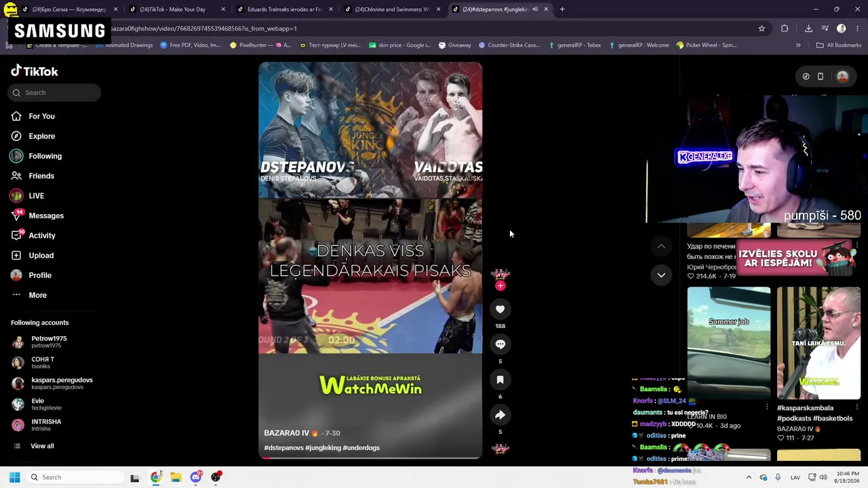This screenshot has width=868, height=488.
Task: Open the browser downloads
Action: click(x=808, y=28)
